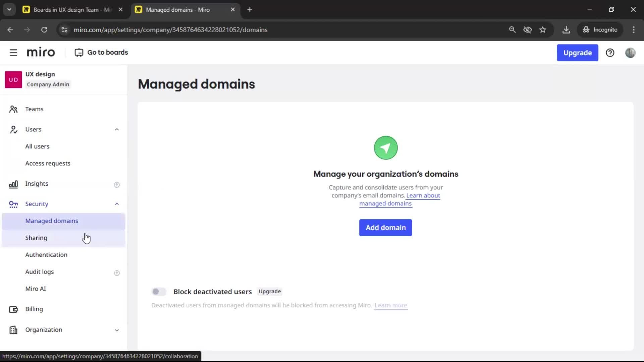Click the Insights upgrade arrow badge
Screen dimensions: 644x362
(117, 185)
